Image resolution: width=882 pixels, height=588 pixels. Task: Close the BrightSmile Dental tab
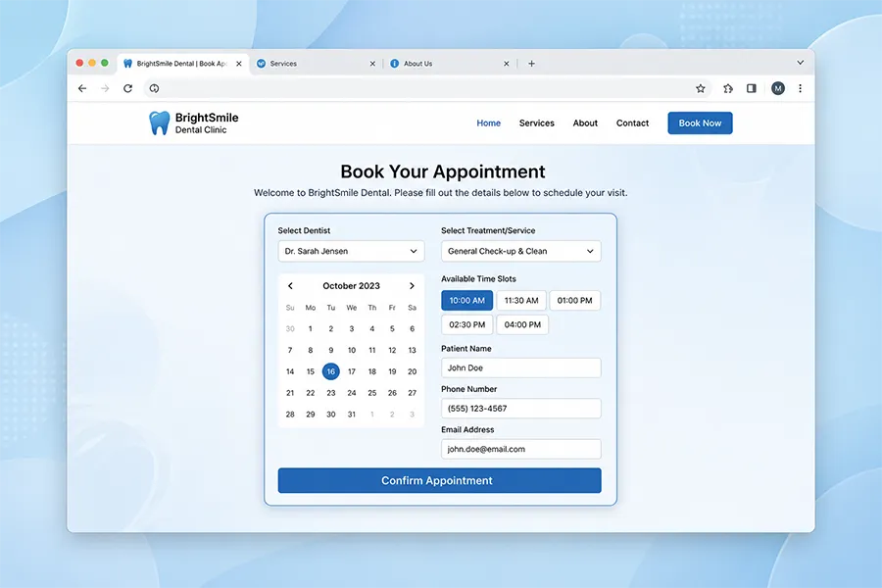239,64
